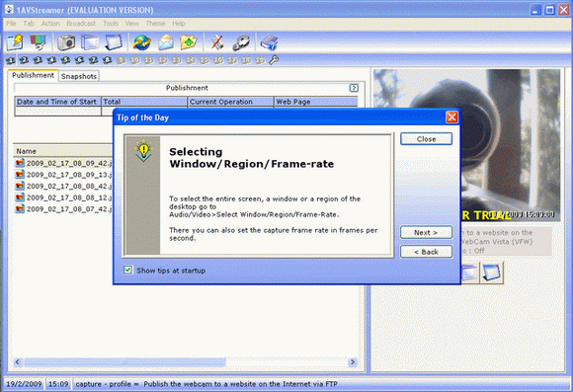Click the overlapping windows toolbar icon
Screen dimensions: 573x392
coord(90,42)
